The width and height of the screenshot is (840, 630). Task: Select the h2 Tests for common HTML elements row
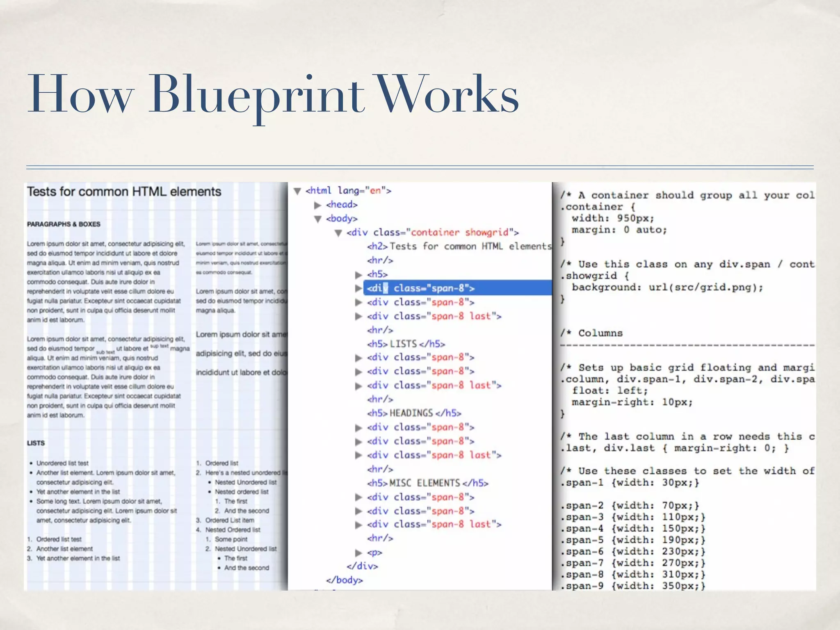point(459,246)
